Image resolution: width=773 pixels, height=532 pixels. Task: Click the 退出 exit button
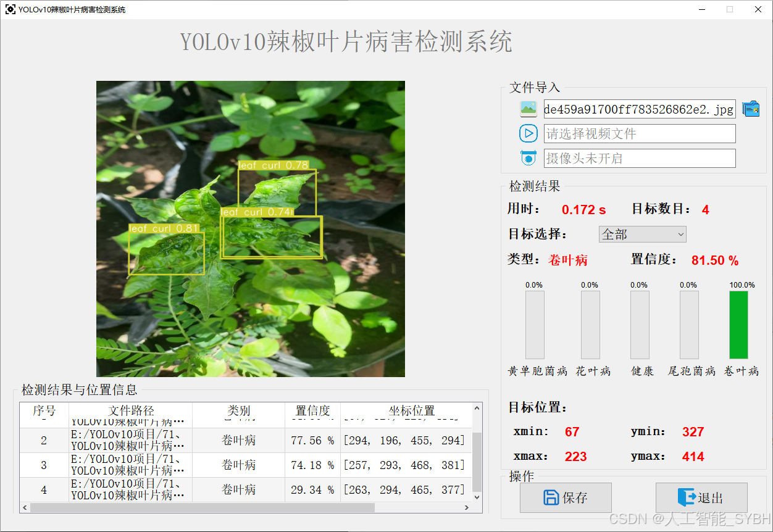pos(701,497)
